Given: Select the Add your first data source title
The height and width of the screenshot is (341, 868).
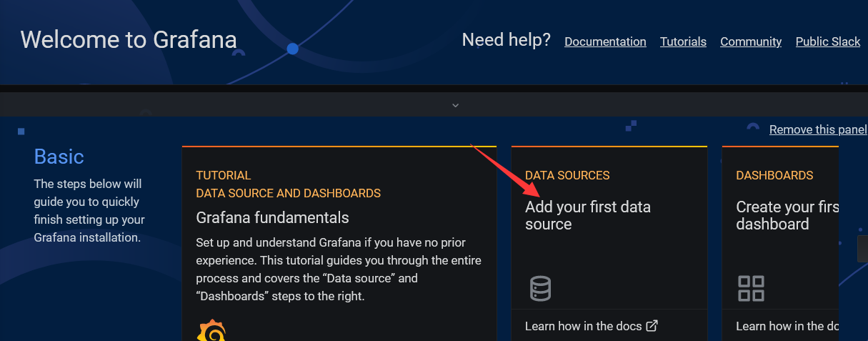Looking at the screenshot, I should tap(588, 215).
